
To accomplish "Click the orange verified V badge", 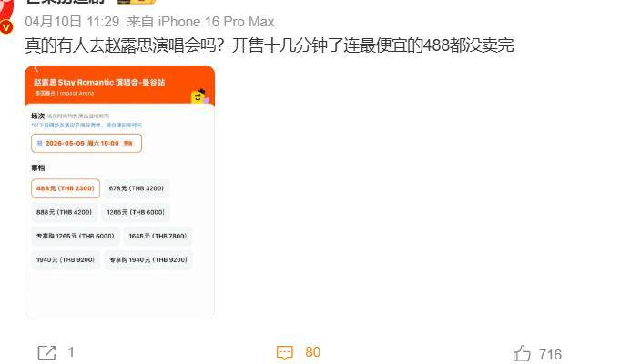I will (x=6, y=28).
